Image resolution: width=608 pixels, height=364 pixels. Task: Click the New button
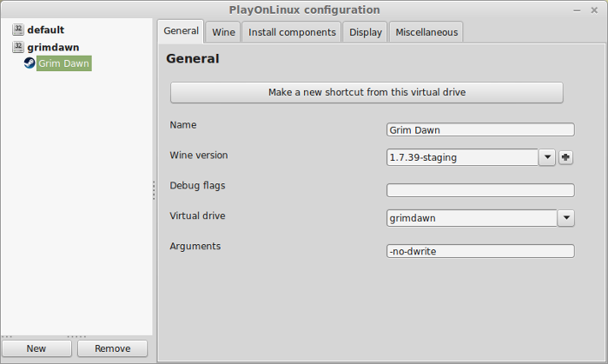(x=36, y=348)
